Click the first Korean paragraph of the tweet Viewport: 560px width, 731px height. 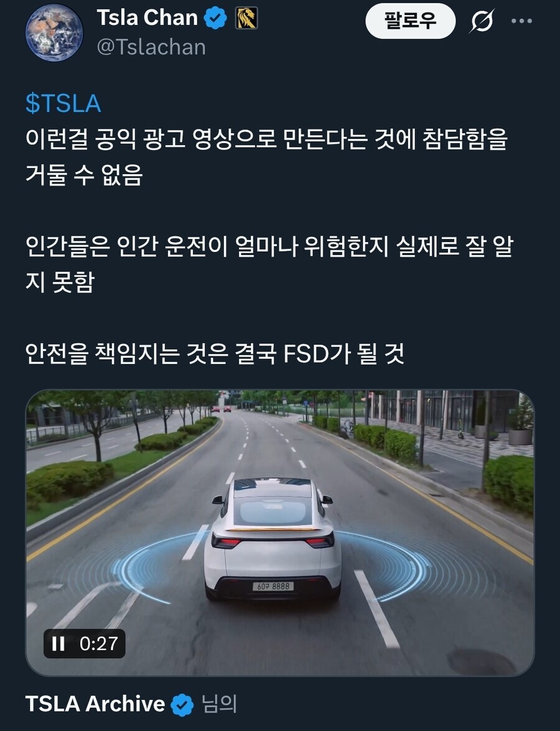(x=266, y=157)
